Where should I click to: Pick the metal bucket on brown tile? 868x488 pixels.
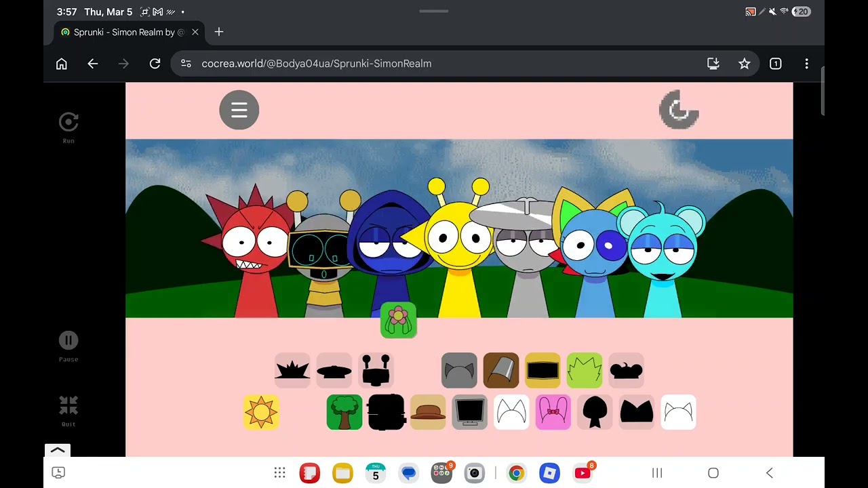(x=501, y=371)
